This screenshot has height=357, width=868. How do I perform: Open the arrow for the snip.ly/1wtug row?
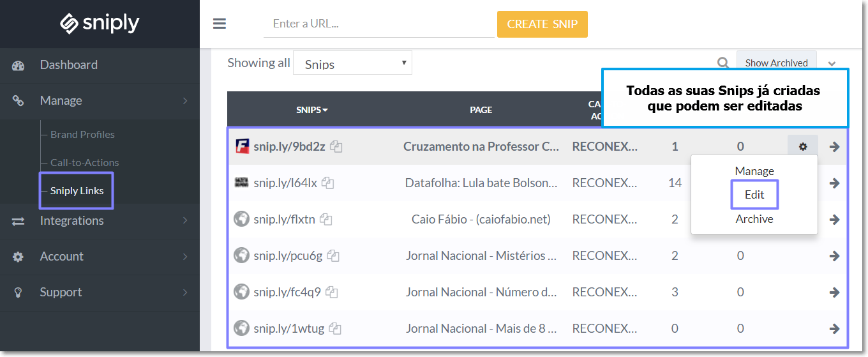point(834,329)
